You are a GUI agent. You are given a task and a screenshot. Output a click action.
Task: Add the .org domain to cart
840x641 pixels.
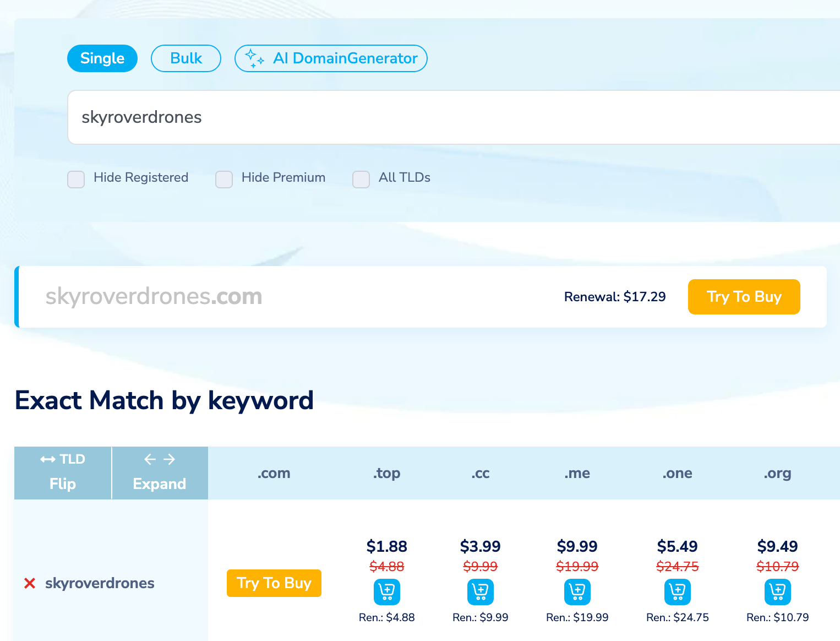pos(778,592)
